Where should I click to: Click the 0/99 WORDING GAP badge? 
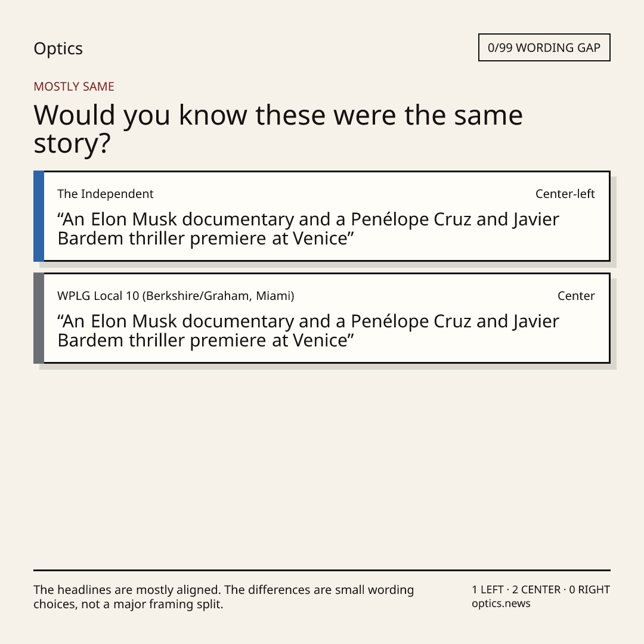click(x=544, y=48)
